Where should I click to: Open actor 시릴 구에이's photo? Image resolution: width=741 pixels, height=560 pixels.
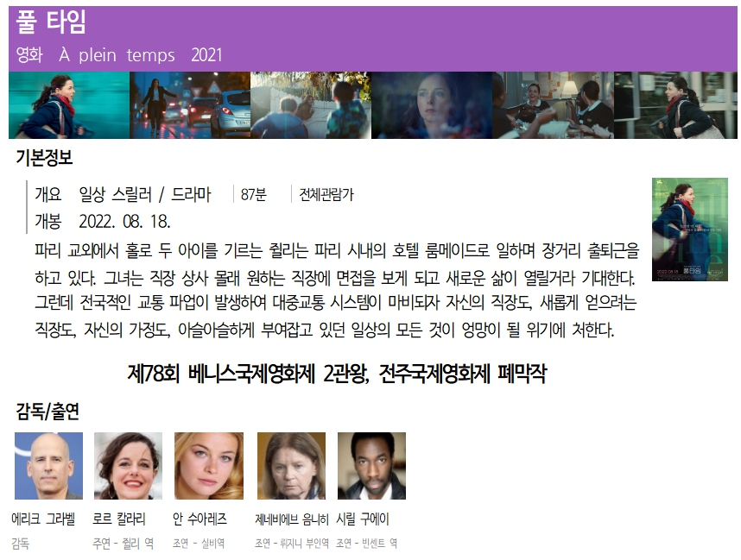[x=371, y=466]
